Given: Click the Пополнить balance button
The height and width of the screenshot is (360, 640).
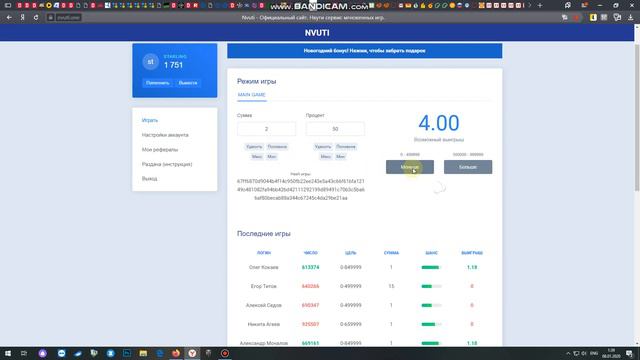Looking at the screenshot, I should click(x=158, y=83).
